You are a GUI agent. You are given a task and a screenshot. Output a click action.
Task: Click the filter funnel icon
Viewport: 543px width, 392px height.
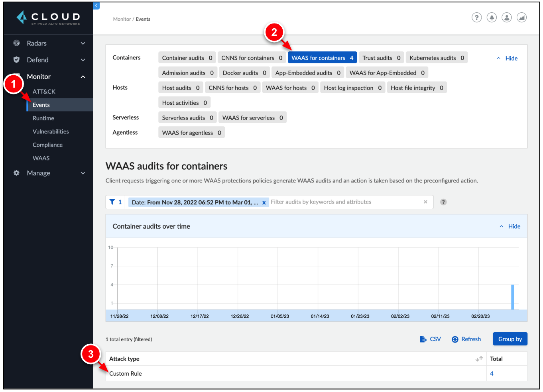112,202
